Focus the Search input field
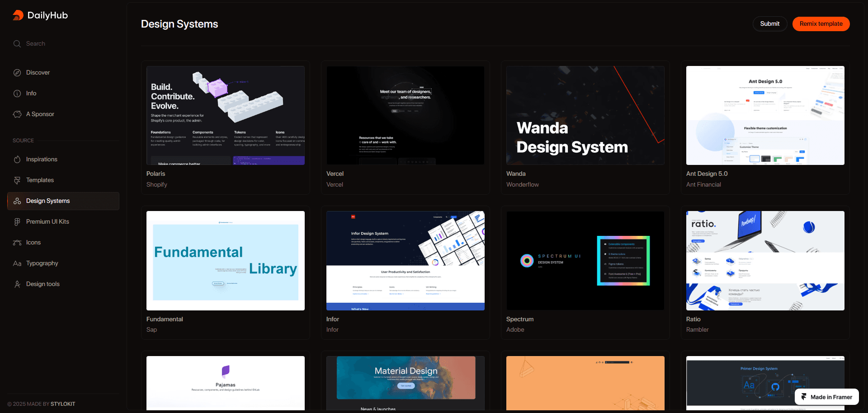Screen dimensions: 868x413 pos(63,44)
